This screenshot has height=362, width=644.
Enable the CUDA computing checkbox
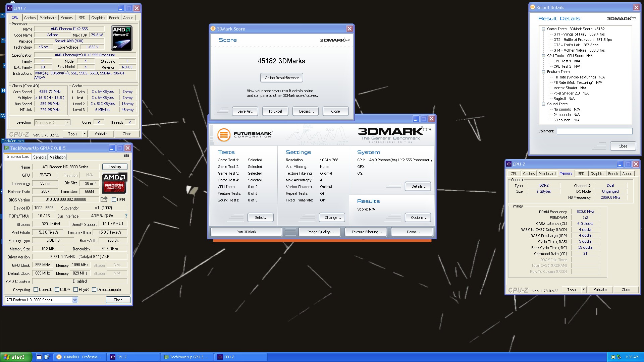click(x=57, y=290)
